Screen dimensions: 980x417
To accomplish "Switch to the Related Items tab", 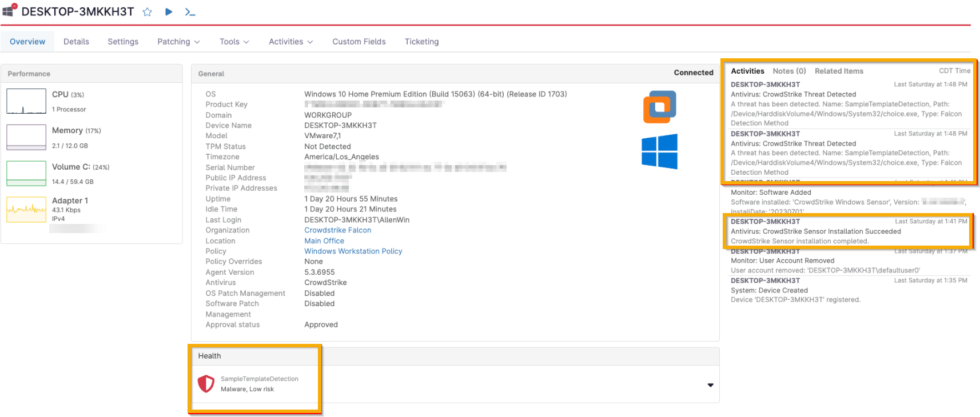I will (839, 71).
